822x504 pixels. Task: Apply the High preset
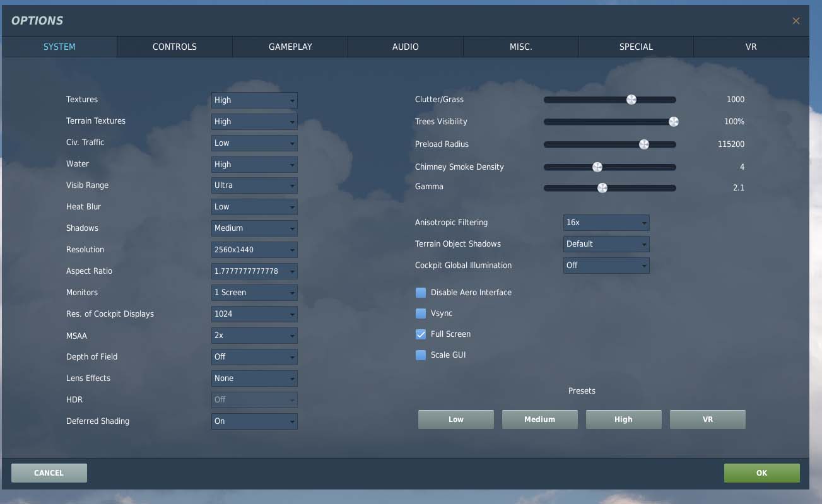(x=624, y=419)
